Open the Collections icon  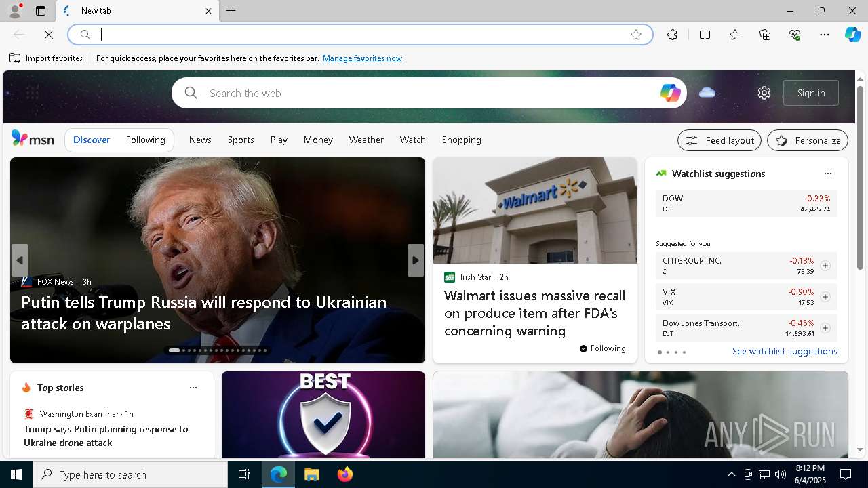[765, 35]
